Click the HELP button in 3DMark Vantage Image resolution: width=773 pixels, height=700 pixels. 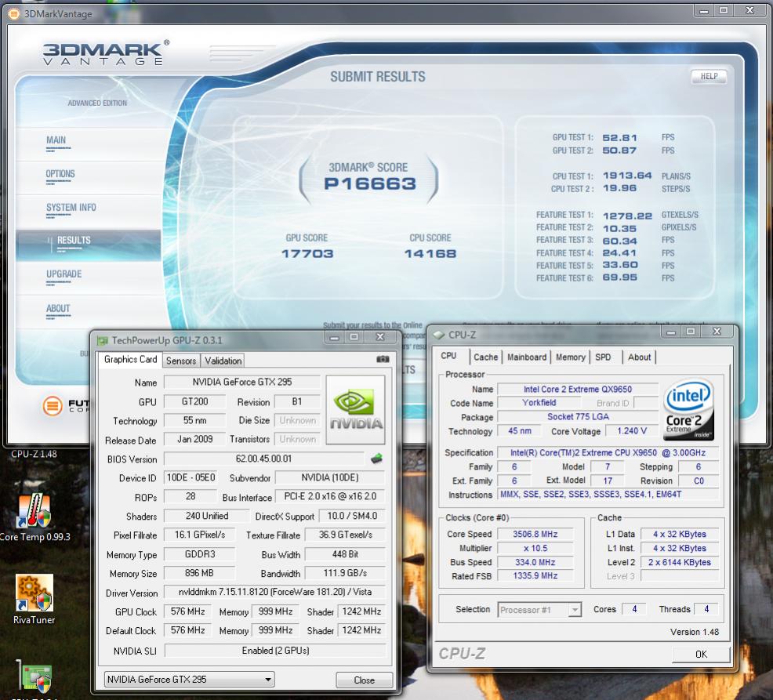click(x=709, y=76)
